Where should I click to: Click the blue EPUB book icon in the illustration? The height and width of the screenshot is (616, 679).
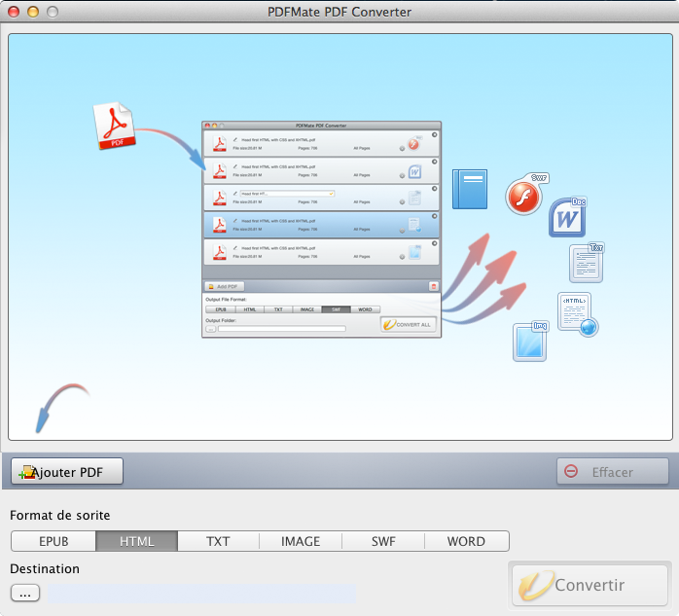tap(470, 190)
